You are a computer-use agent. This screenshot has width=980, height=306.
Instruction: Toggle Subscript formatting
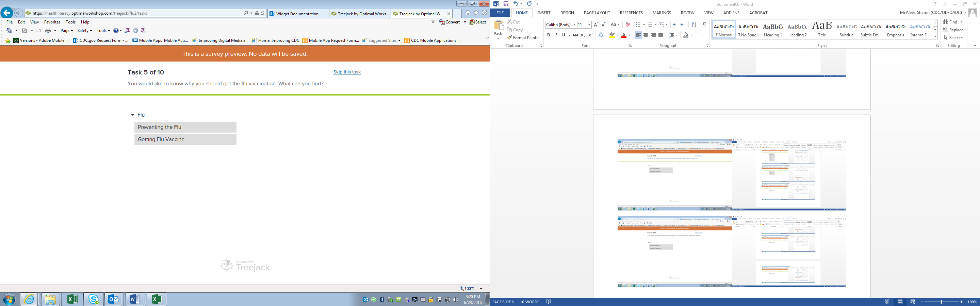coord(583,35)
